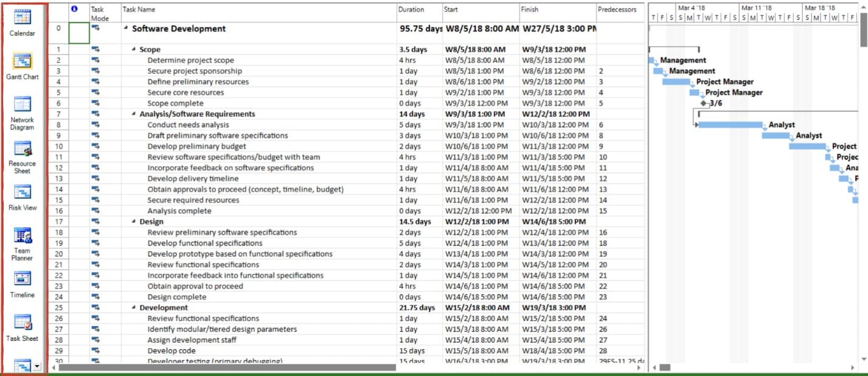Collapse the Design summary task
Screen dimensions: 868x376
click(134, 222)
